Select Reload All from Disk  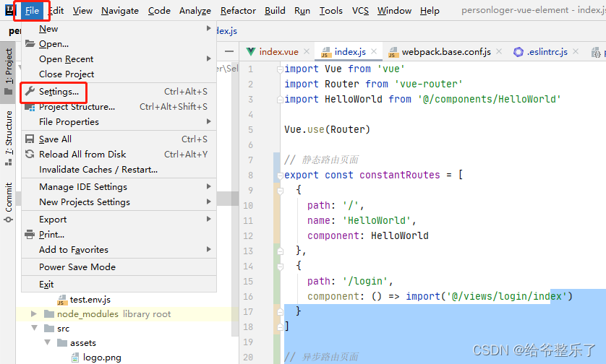(119, 155)
